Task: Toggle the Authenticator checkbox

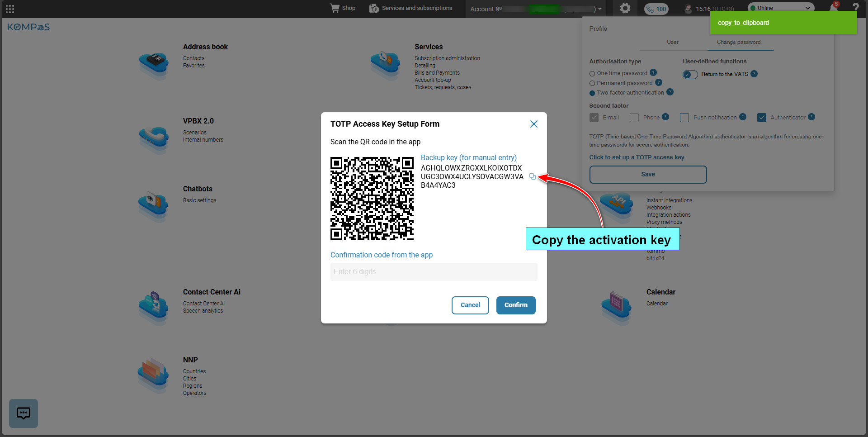Action: [x=762, y=118]
